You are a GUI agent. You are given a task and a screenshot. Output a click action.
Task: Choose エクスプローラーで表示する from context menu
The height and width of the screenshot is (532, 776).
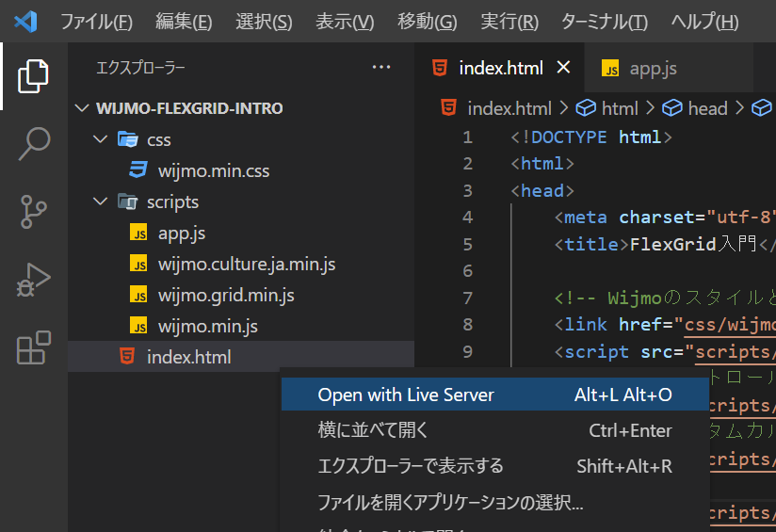(495, 466)
